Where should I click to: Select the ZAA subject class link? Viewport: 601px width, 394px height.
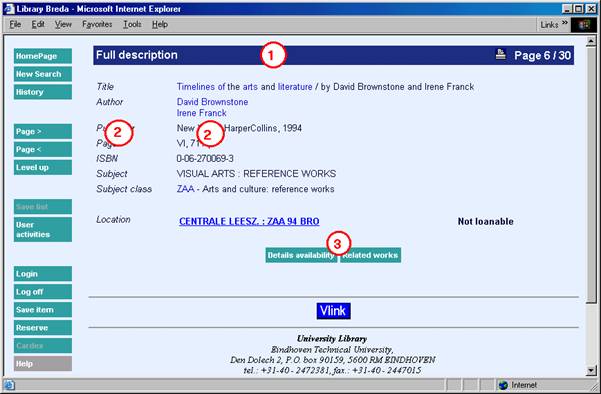(x=186, y=189)
